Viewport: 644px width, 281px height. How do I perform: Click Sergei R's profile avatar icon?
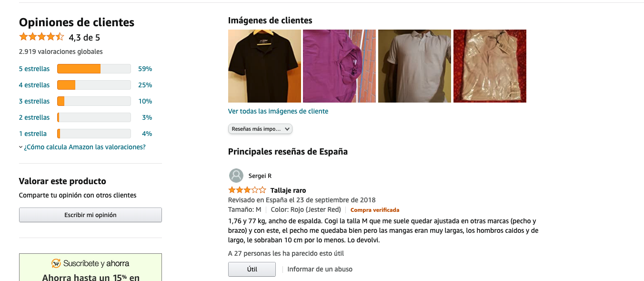pos(236,176)
